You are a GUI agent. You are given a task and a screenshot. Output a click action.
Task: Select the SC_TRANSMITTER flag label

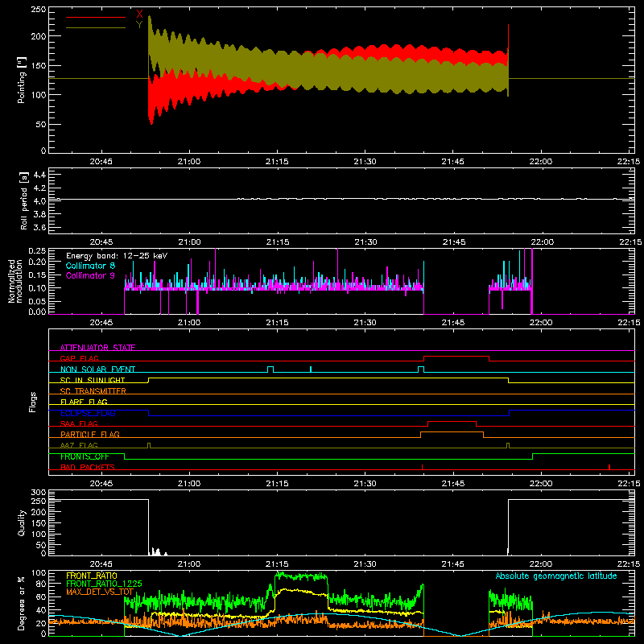click(x=93, y=391)
